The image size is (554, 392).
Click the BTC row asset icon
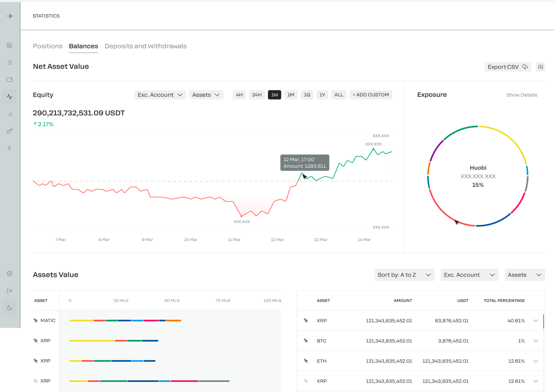coord(306,341)
